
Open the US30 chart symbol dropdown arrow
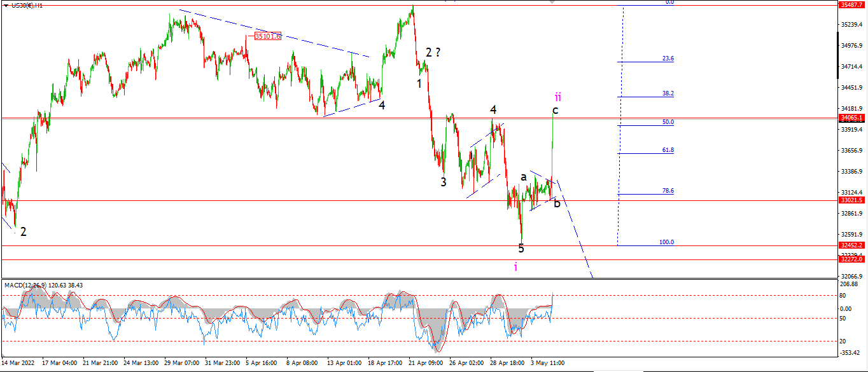[6, 6]
